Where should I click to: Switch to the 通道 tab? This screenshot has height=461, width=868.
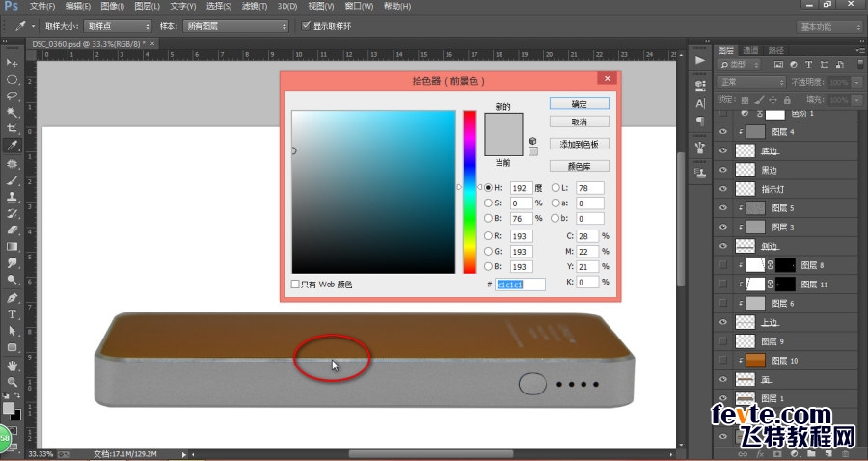pyautogui.click(x=750, y=50)
